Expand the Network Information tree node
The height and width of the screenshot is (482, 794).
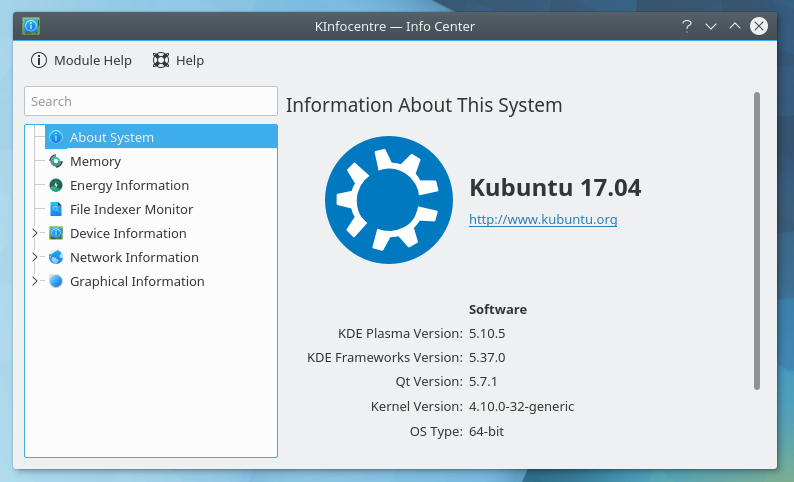[35, 257]
